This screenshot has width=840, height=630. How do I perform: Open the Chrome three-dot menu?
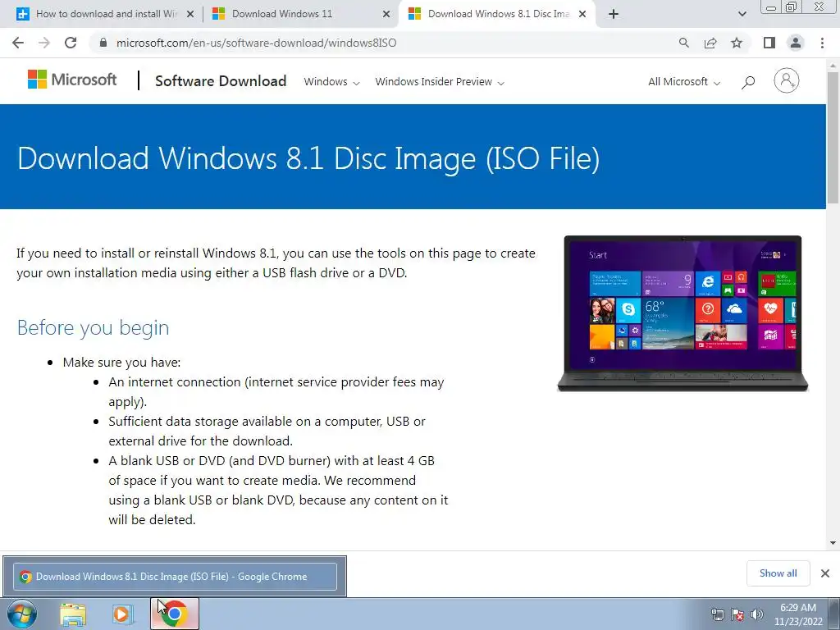tap(822, 43)
